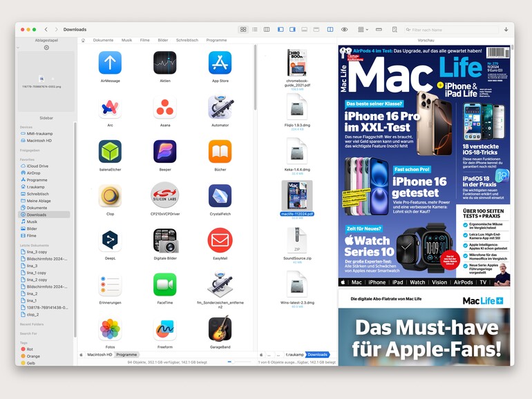Select the CP210xVCPDriver icon
The width and height of the screenshot is (532, 399).
click(x=165, y=195)
